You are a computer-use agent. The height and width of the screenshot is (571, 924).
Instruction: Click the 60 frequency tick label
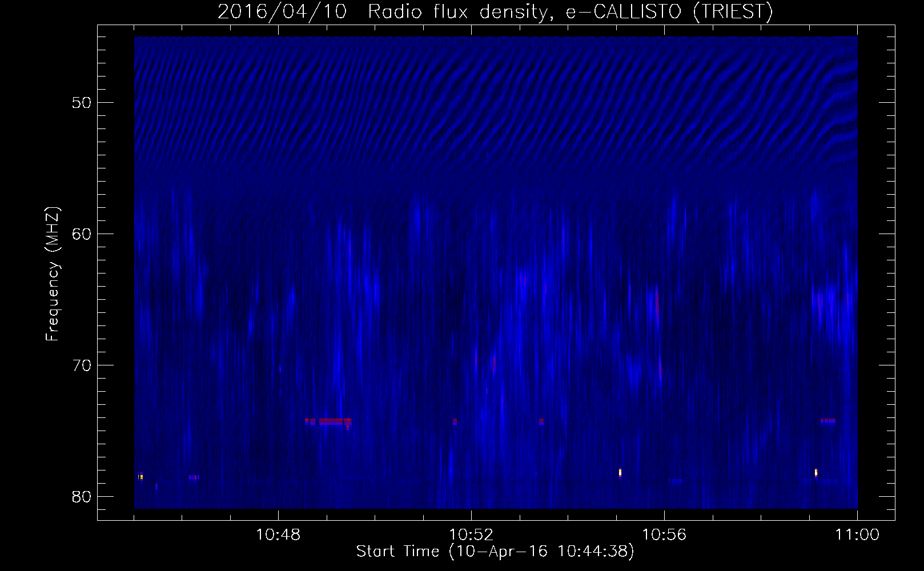coord(82,234)
